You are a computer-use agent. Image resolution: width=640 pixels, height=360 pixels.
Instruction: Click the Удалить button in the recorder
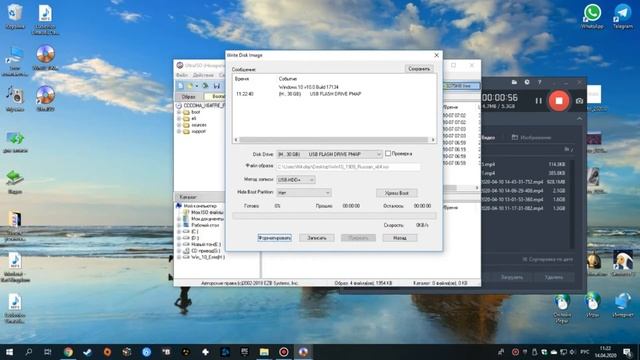pos(553,277)
